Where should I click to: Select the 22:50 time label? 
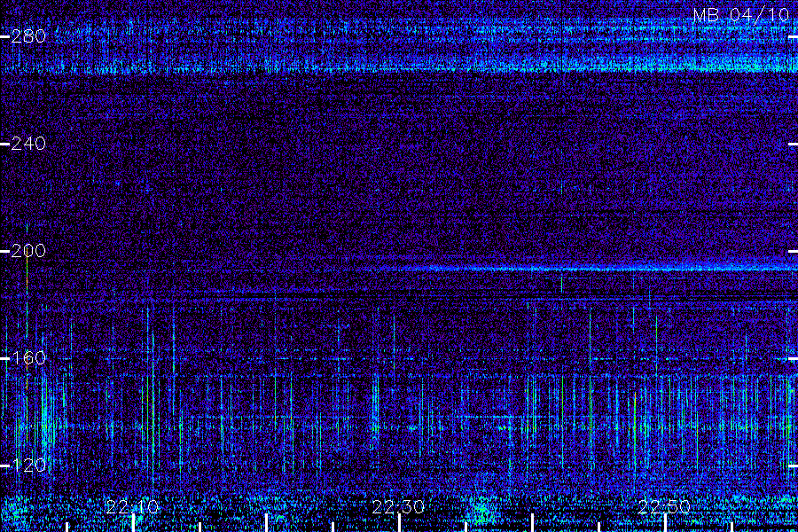(664, 507)
